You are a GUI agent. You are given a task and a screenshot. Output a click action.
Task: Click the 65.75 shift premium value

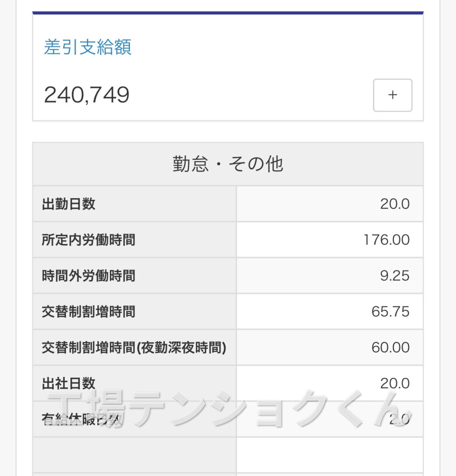[x=390, y=311]
